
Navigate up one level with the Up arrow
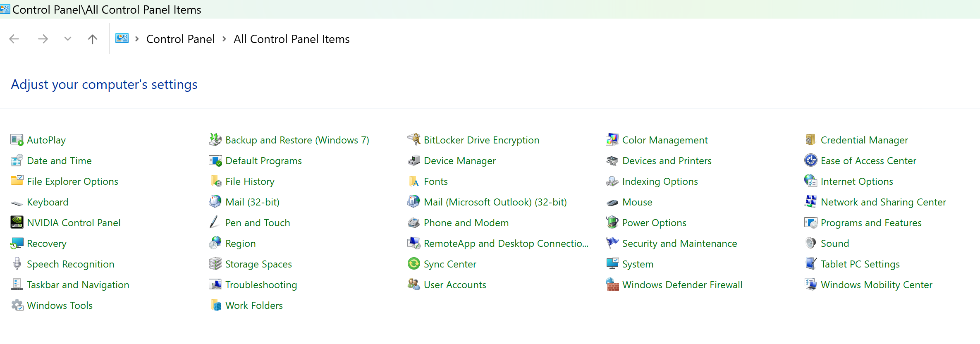click(93, 39)
